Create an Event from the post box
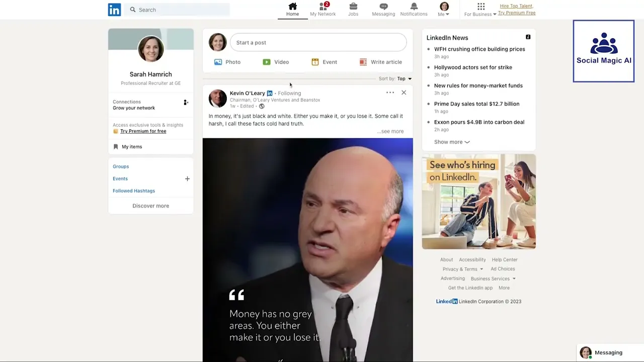The width and height of the screenshot is (644, 362). pyautogui.click(x=324, y=62)
